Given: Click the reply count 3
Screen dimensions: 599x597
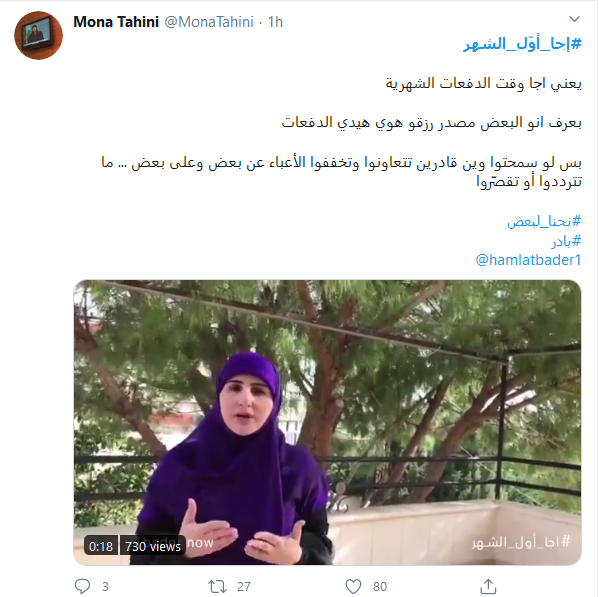Looking at the screenshot, I should coord(105,587).
